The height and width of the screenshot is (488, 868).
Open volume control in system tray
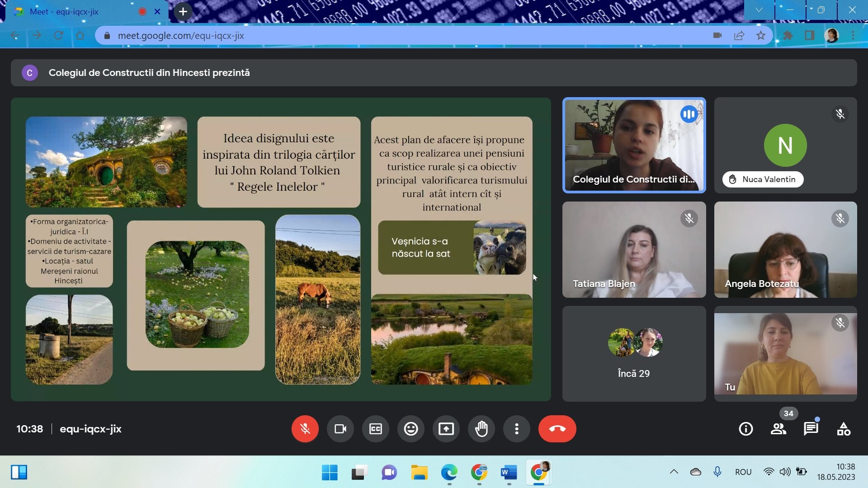coord(785,472)
